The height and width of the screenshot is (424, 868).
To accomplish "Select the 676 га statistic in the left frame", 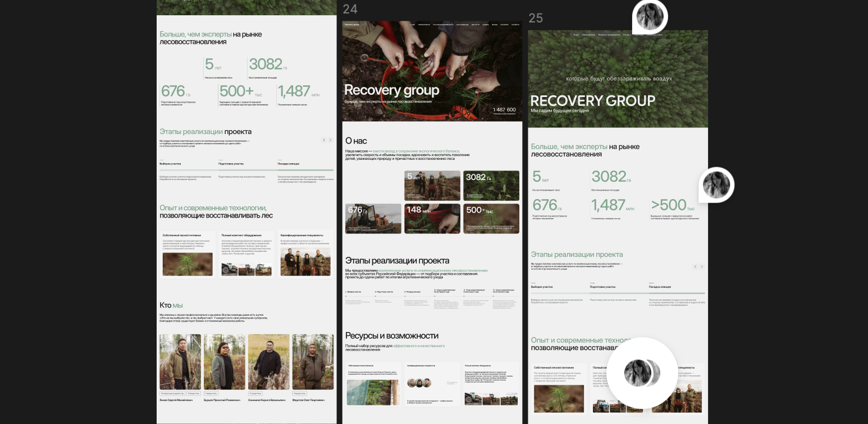I will click(176, 91).
